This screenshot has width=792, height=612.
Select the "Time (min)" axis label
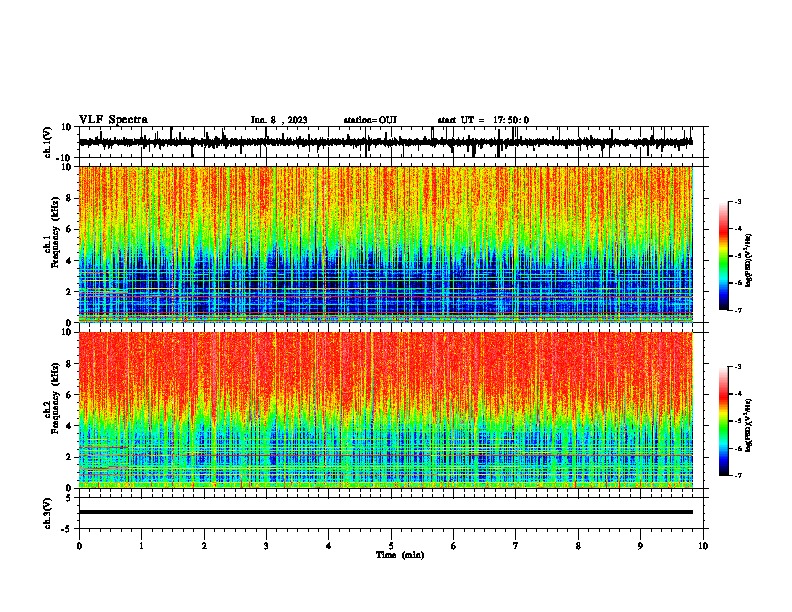pos(400,555)
